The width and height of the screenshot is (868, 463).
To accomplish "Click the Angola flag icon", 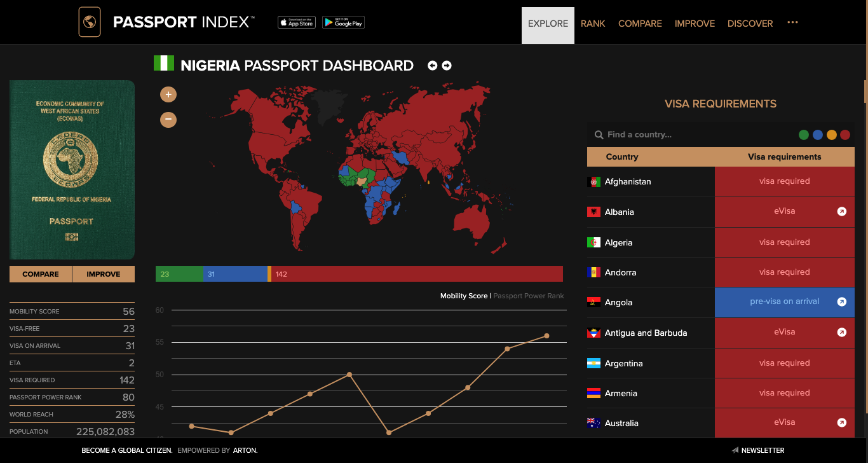I will coord(593,303).
